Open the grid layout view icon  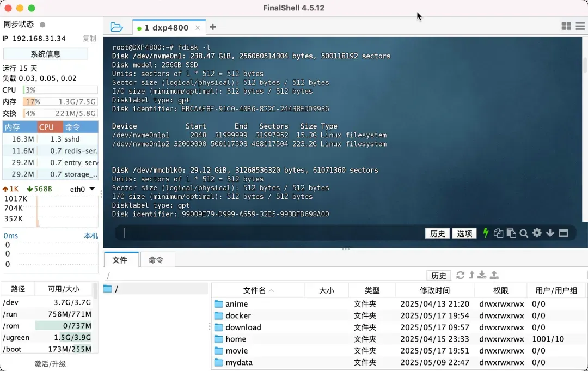566,26
